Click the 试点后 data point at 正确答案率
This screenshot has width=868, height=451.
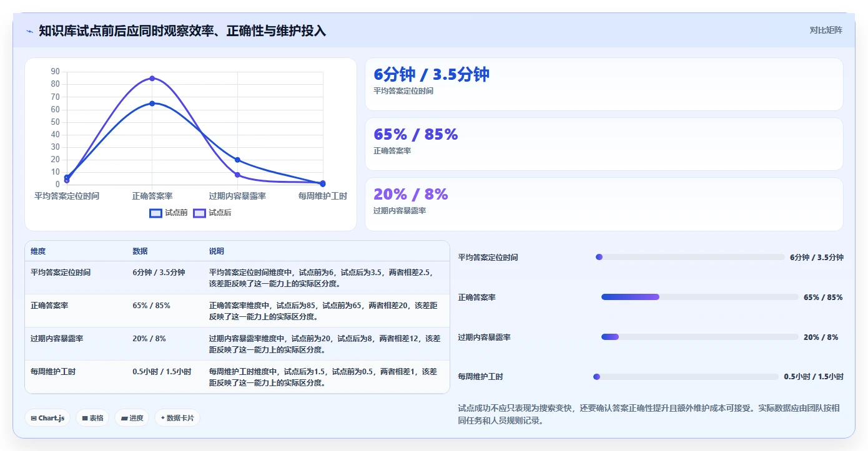pyautogui.click(x=152, y=78)
